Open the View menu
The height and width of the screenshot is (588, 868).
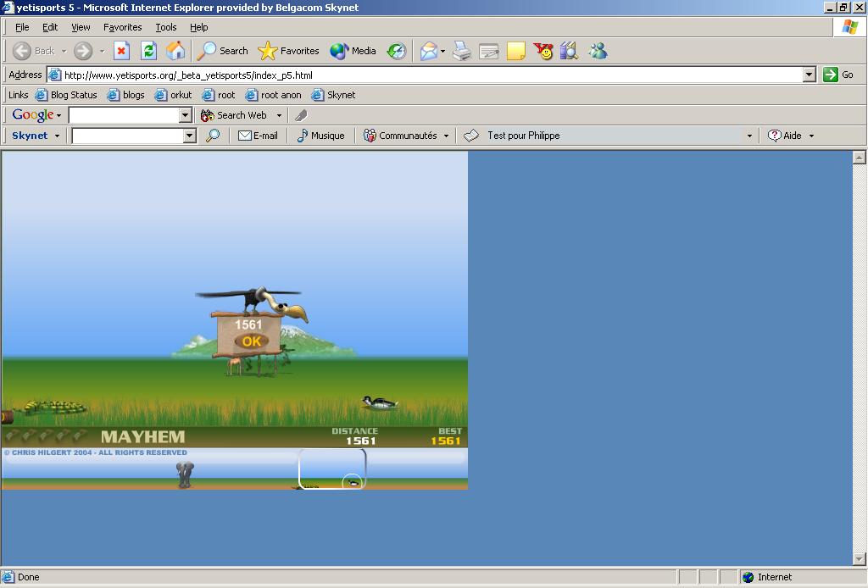(x=81, y=27)
